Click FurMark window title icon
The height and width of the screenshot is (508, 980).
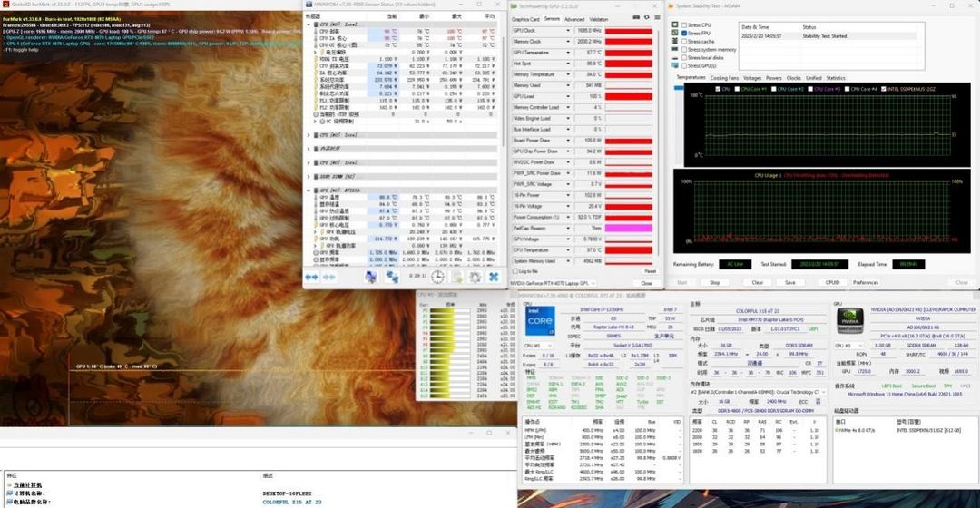[x=5, y=5]
